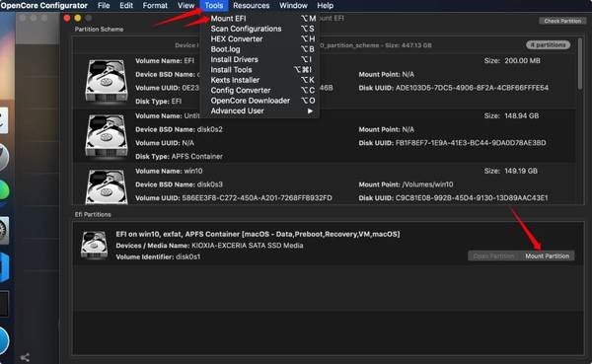The height and width of the screenshot is (364, 592).
Task: Expand the Advanced User submenu arrow
Action: point(310,111)
